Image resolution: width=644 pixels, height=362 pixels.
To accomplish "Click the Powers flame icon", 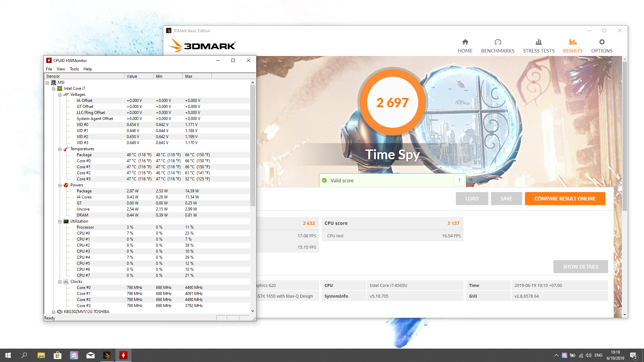I will click(x=66, y=185).
